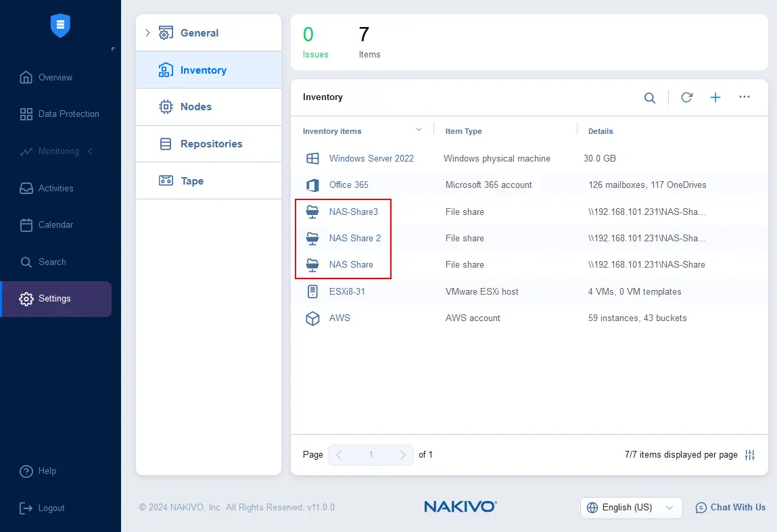Viewport: 777px width, 532px height.
Task: Go to Data Protection in the sidebar
Action: click(59, 114)
